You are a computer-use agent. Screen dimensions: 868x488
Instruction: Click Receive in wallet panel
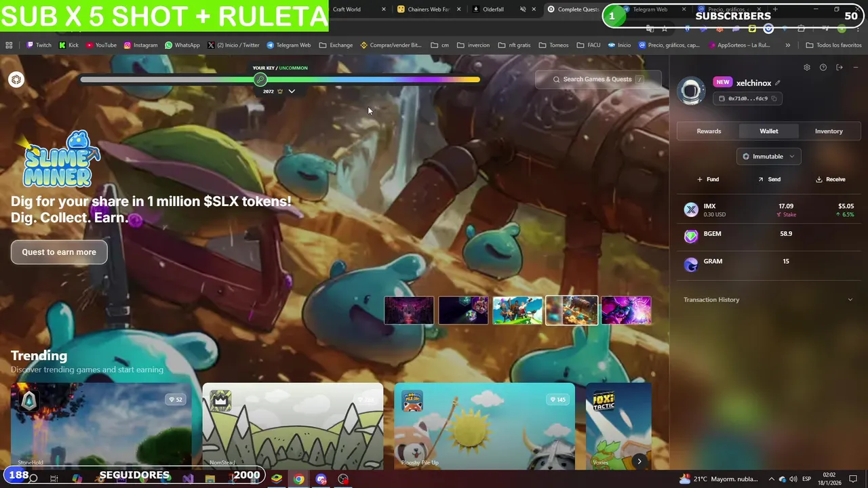tap(830, 180)
